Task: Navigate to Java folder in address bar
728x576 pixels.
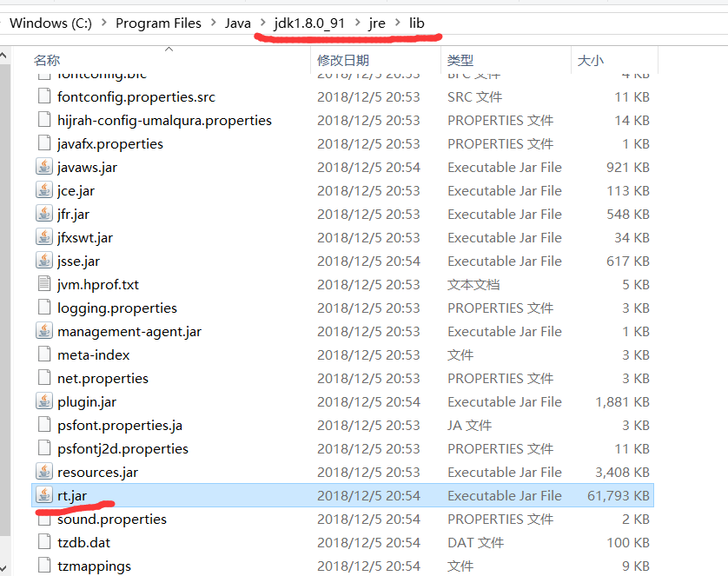Action: (238, 23)
